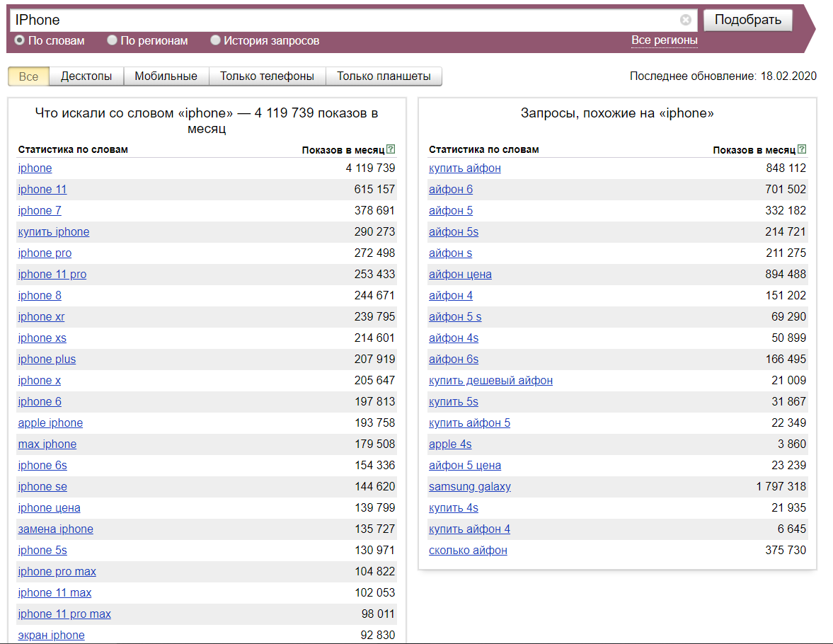The image size is (833, 644).
Task: Open the 'iphone' keyword link
Action: 35,168
